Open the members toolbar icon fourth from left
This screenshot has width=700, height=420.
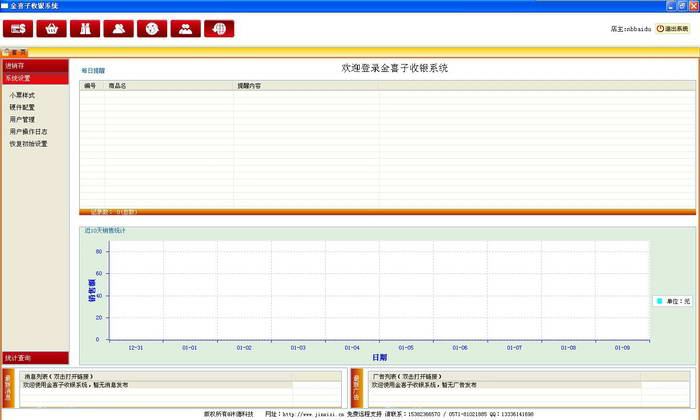(118, 29)
